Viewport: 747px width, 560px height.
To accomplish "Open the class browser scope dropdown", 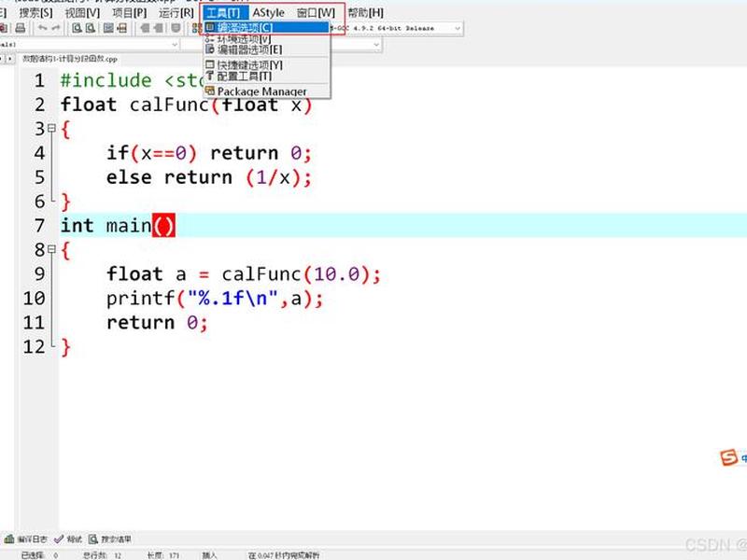I will (x=175, y=44).
